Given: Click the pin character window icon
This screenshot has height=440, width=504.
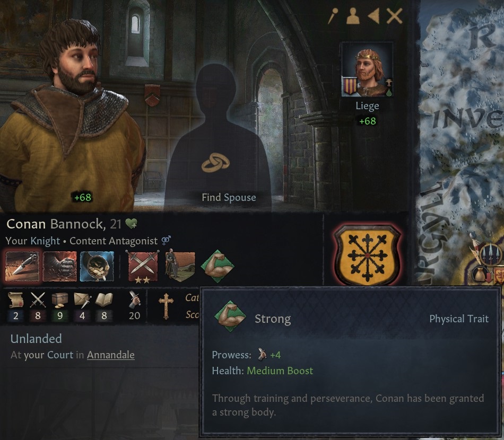Looking at the screenshot, I should pos(333,16).
